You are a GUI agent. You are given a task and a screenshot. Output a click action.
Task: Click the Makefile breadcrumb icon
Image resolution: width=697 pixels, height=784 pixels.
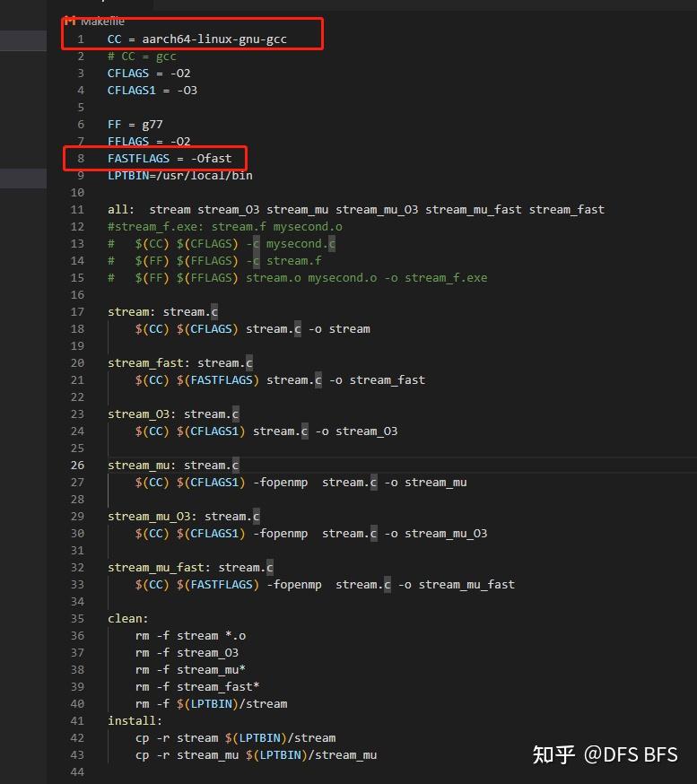point(70,22)
